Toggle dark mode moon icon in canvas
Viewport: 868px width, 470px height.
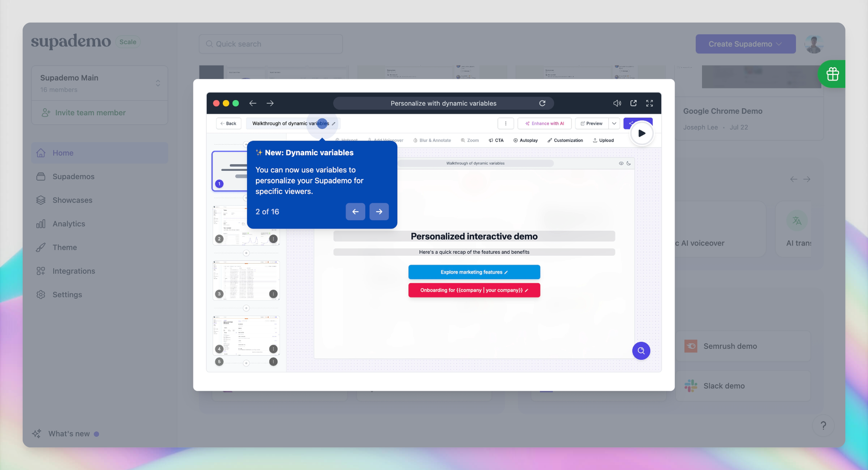click(x=628, y=163)
